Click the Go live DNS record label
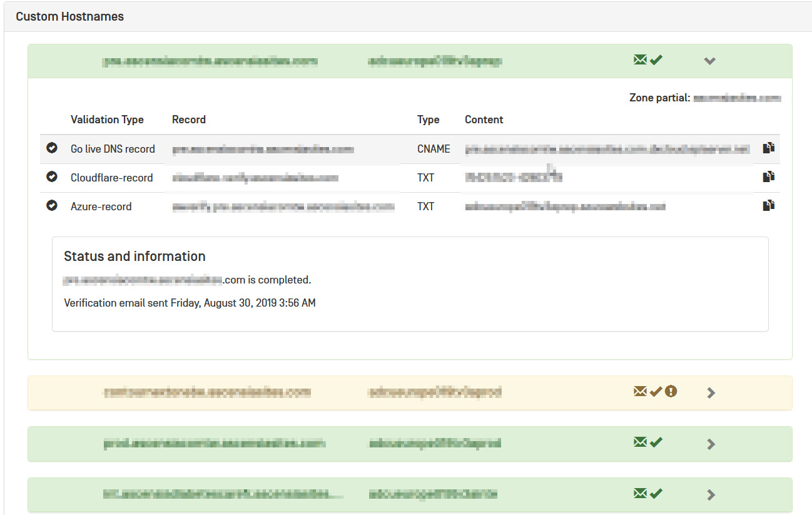Screen dimensions: 812x515 click(113, 149)
